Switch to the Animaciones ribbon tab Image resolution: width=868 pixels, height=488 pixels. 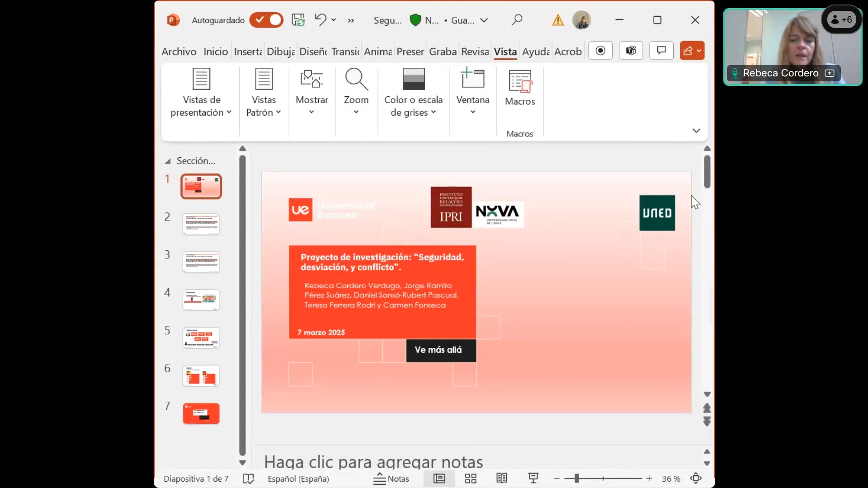point(378,52)
